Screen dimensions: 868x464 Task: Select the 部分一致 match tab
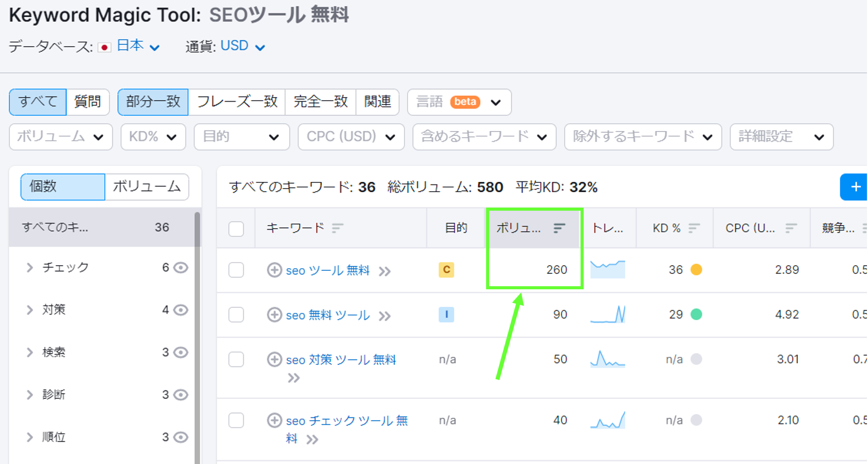pos(153,102)
